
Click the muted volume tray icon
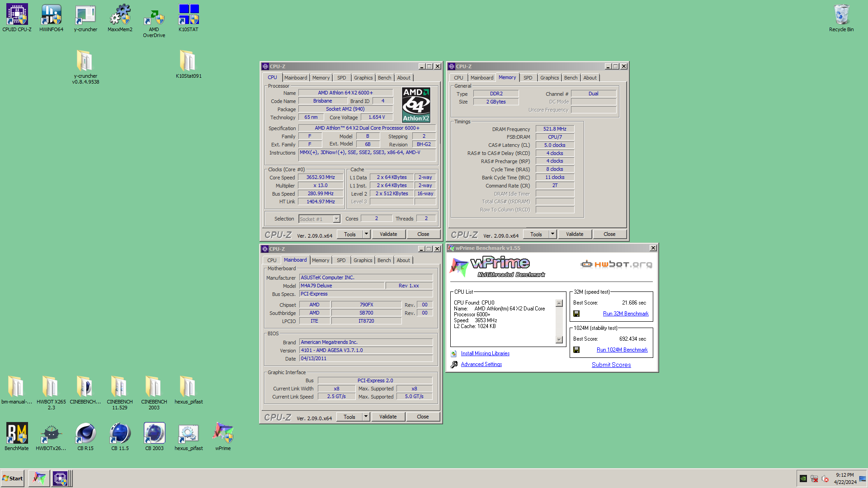click(825, 479)
